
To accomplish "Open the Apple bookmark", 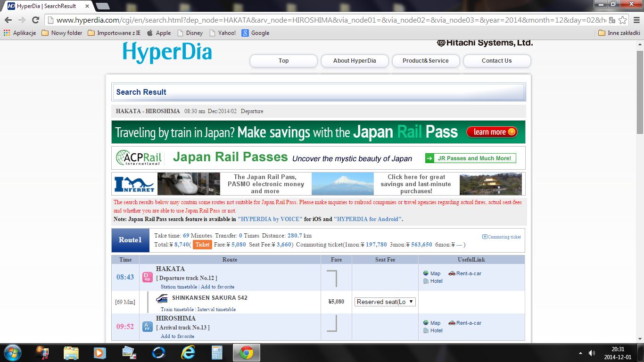I will (159, 33).
